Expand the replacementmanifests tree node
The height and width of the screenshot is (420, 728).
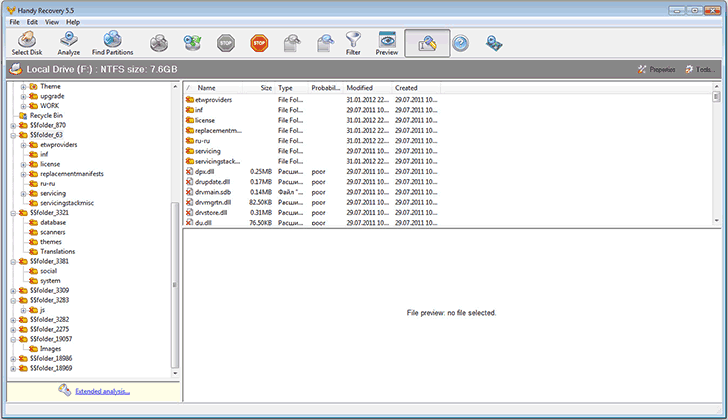[23, 174]
